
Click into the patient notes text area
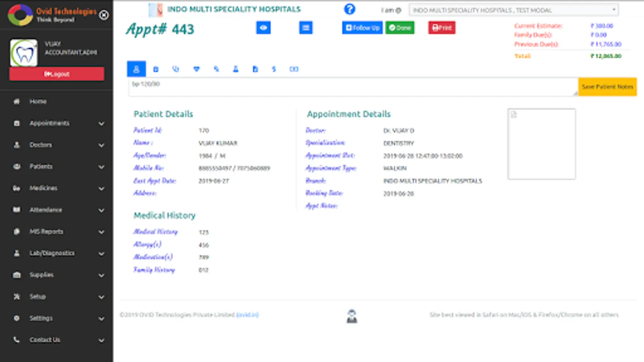pos(353,87)
